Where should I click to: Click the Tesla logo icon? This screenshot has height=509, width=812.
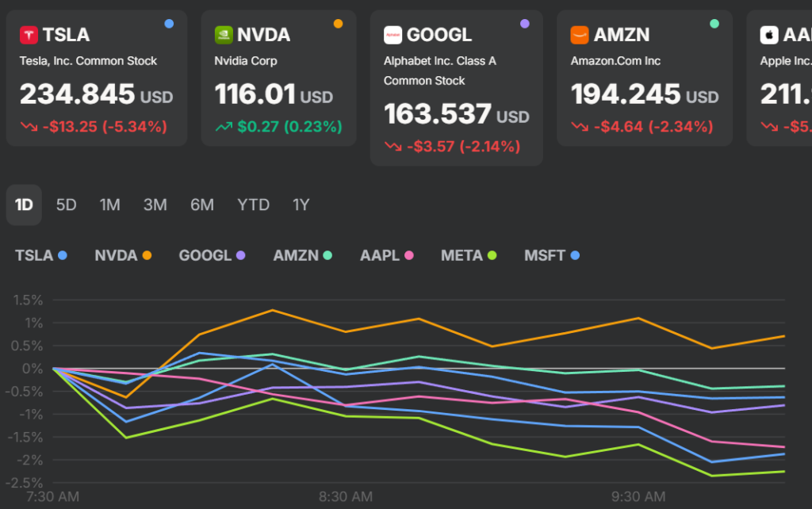[29, 35]
